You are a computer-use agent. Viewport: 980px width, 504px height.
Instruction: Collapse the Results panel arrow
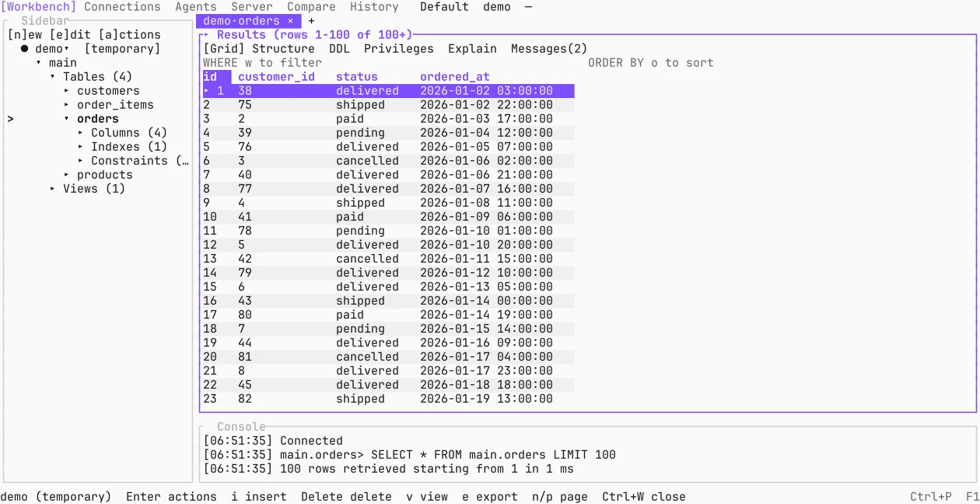point(206,35)
